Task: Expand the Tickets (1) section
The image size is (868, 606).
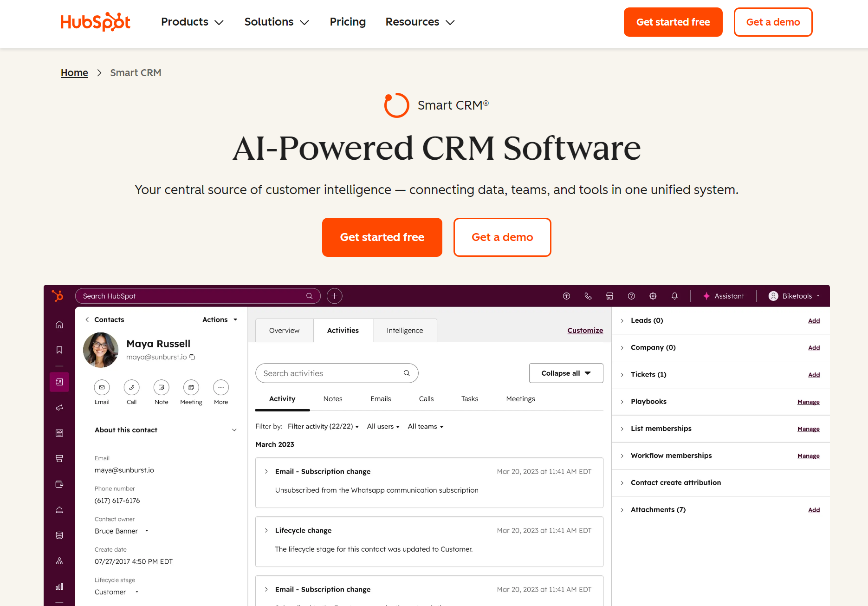Action: coord(622,375)
